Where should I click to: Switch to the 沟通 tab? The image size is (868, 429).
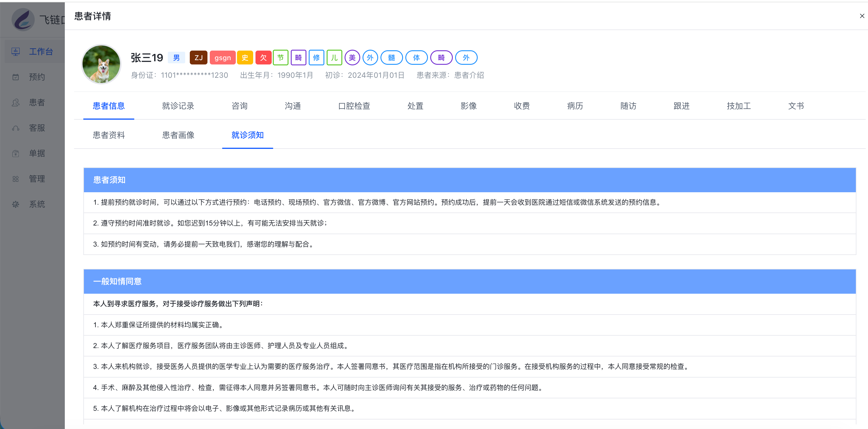tap(293, 106)
